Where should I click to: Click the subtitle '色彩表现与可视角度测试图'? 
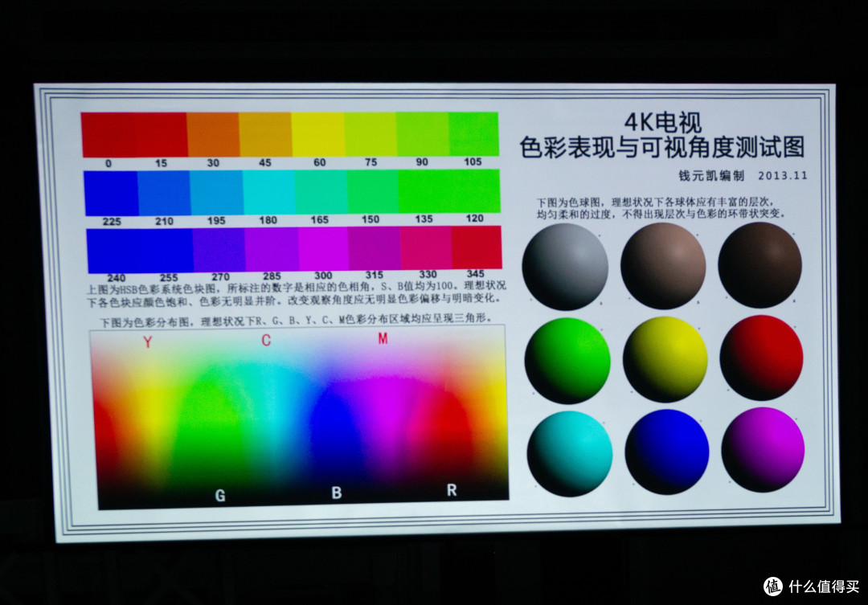pos(662,147)
